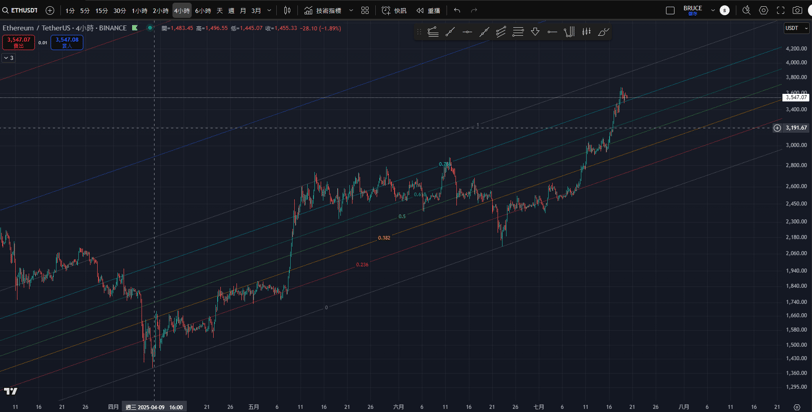Click the current price label 3,547.07 on axis
Screen dimensions: 812x412
(x=795, y=97)
